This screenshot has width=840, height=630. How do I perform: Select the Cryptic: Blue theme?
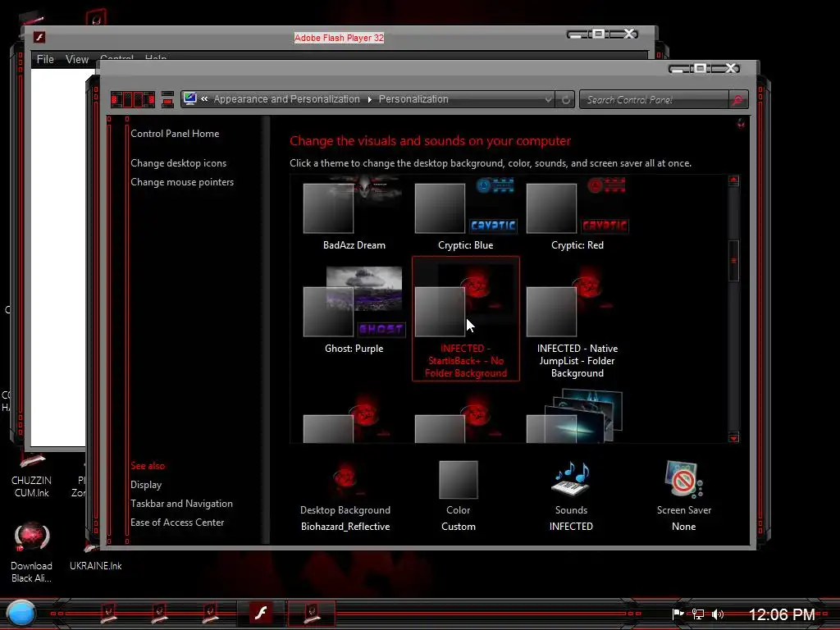[x=465, y=213]
